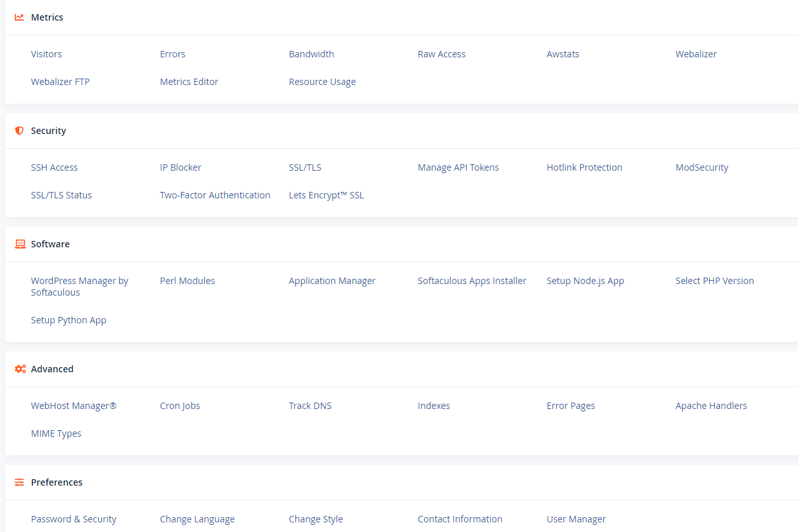Collapse the Advanced section header
Screen dimensions: 798x532
402,369
